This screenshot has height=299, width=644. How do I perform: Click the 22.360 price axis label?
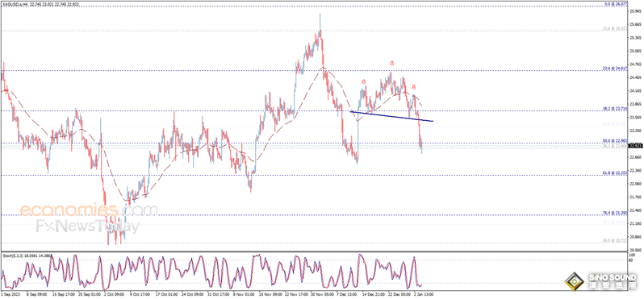point(635,171)
